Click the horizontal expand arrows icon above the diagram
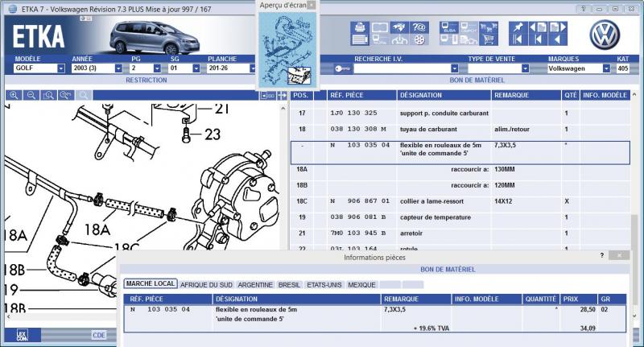The width and height of the screenshot is (644, 347). [283, 95]
